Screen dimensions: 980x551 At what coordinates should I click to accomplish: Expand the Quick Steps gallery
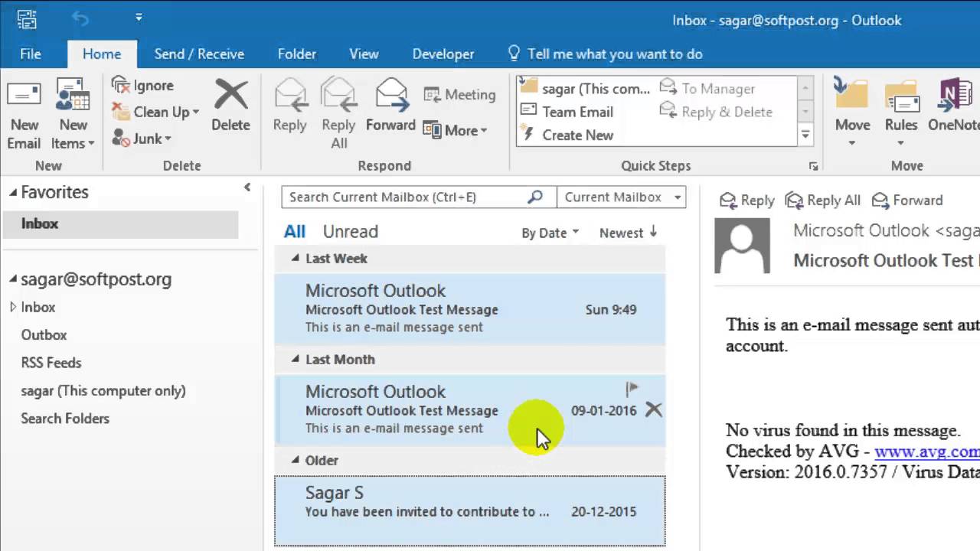click(x=805, y=135)
